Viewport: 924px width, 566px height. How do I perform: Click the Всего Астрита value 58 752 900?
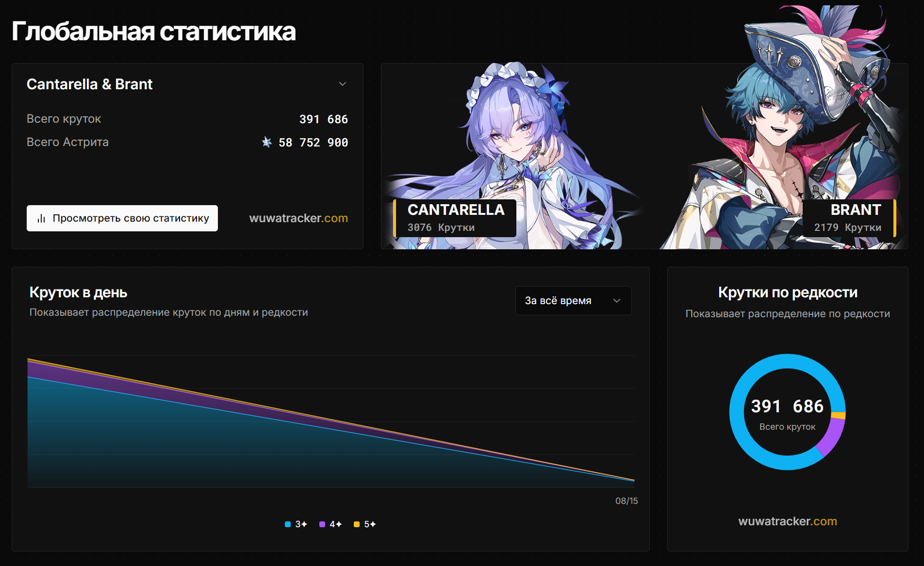[x=313, y=143]
